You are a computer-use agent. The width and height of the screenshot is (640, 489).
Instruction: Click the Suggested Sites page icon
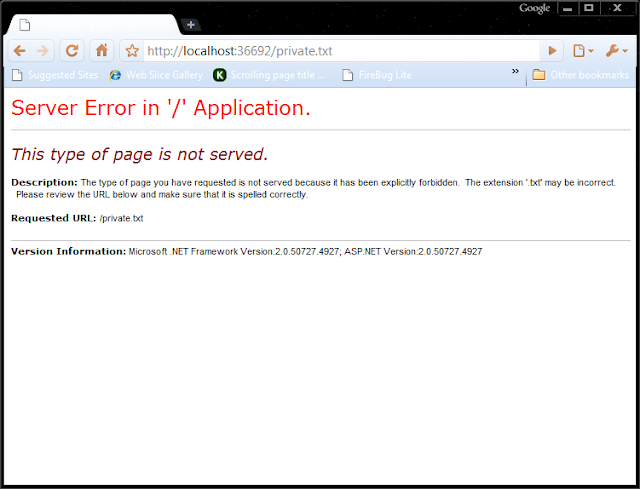click(x=17, y=75)
